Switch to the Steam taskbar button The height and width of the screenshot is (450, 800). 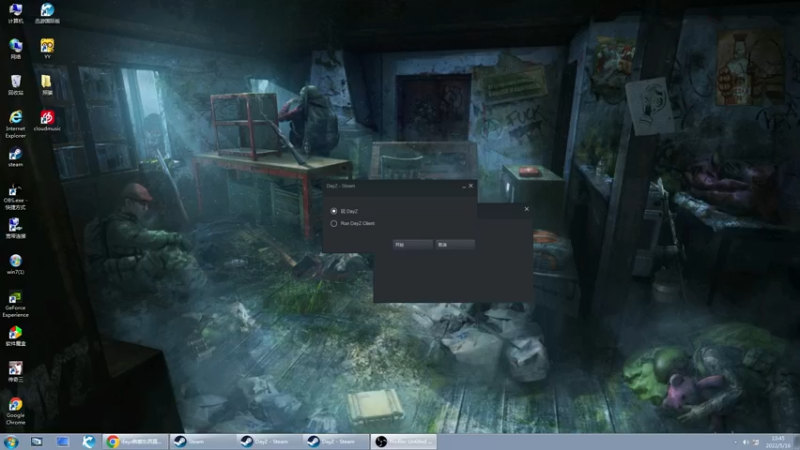tap(202, 441)
